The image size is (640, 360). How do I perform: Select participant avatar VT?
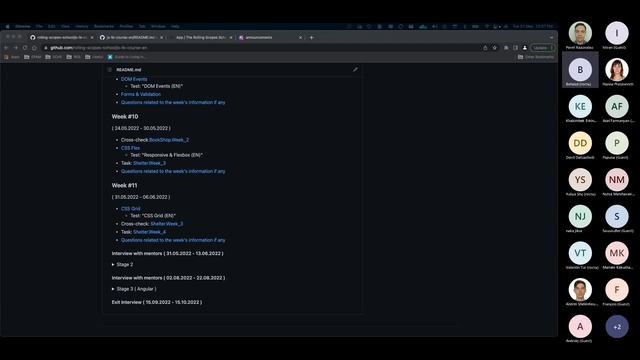click(x=580, y=253)
